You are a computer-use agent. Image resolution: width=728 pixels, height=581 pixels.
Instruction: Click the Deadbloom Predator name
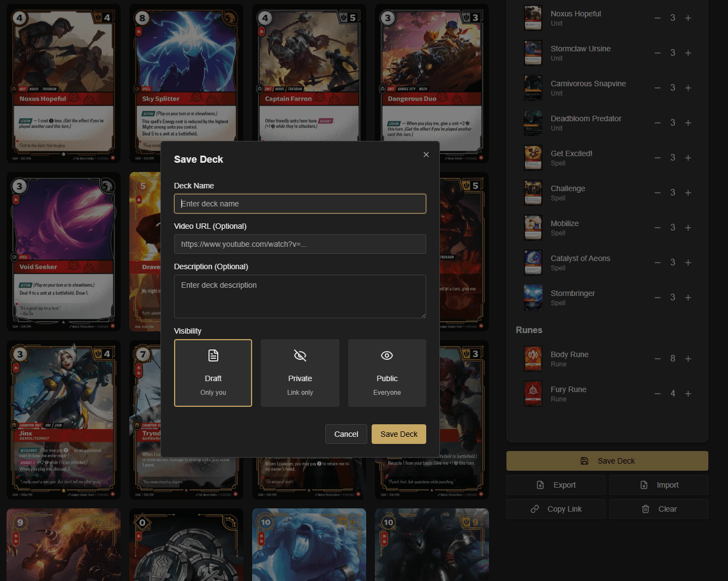click(x=586, y=118)
